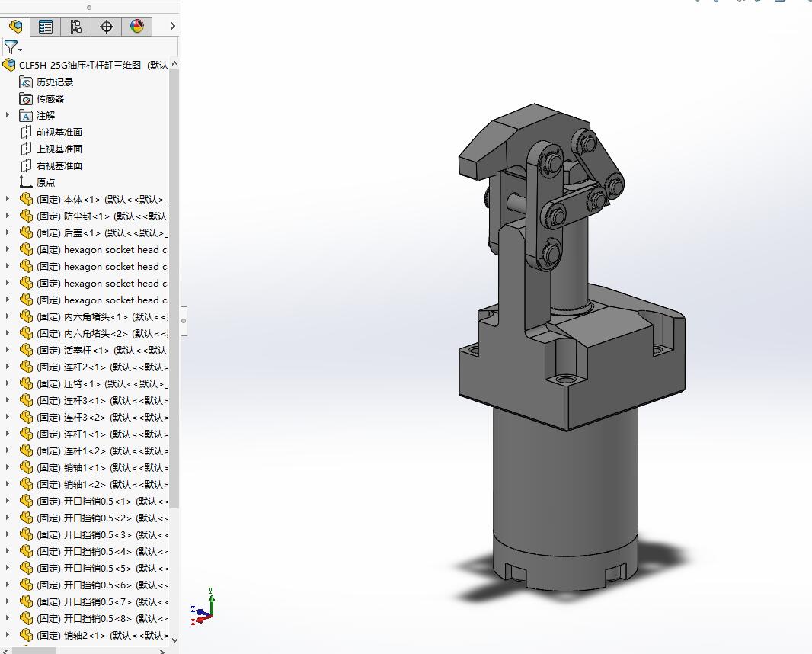Expand the 防尘封<1> component
The height and width of the screenshot is (654, 812).
point(8,216)
